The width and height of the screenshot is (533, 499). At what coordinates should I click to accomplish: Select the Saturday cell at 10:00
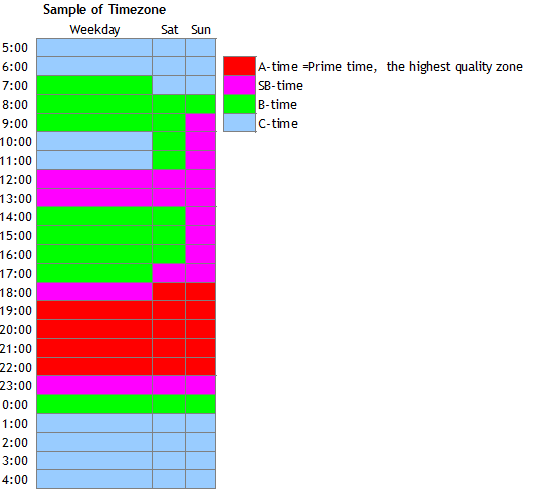tap(169, 141)
